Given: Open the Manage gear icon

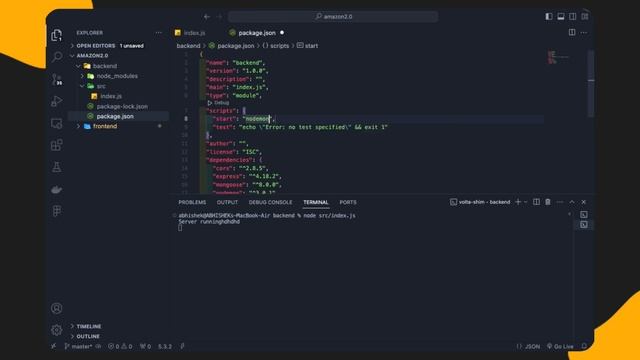Looking at the screenshot, I should tap(57, 330).
